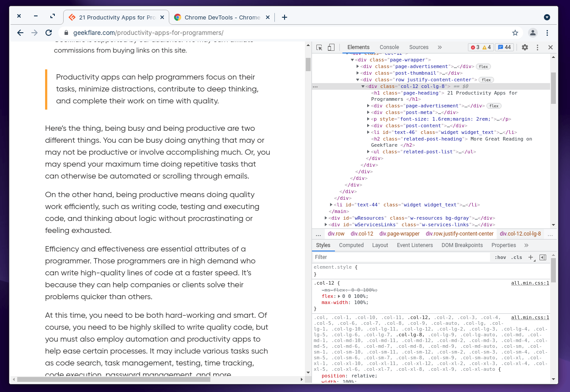
Task: Show more DevTools tabs chevron
Action: coord(440,47)
